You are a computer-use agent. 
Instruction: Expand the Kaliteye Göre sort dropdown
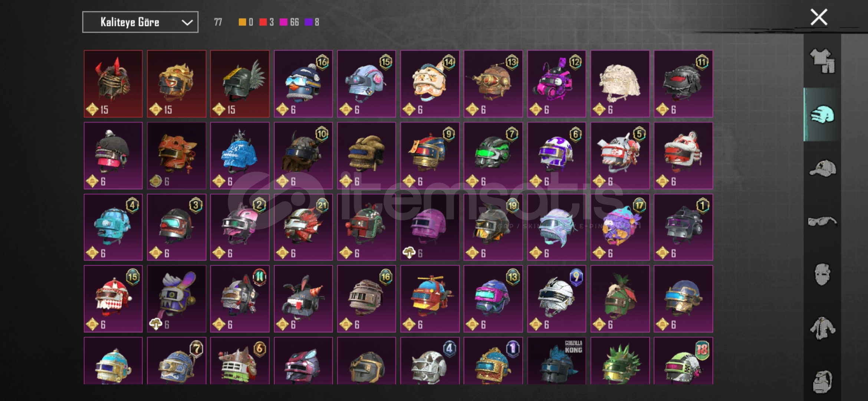coord(140,22)
